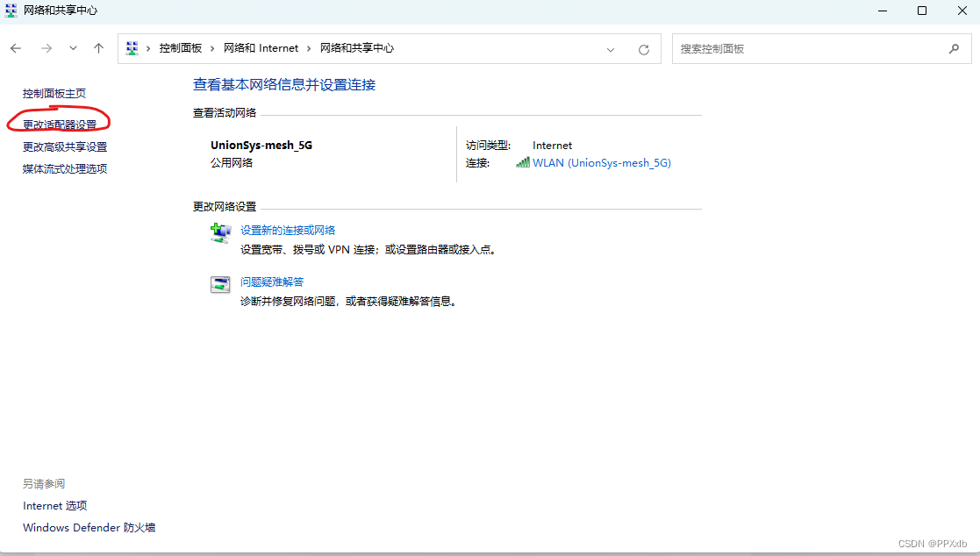980x556 pixels.
Task: Click 公用网络 network type text
Action: [x=232, y=163]
